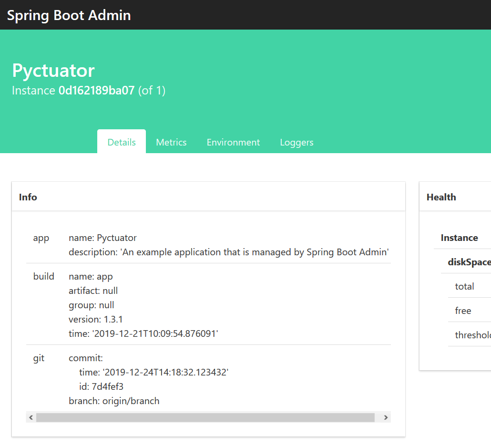Click the 'build' info key
This screenshot has height=448, width=491.
[43, 276]
